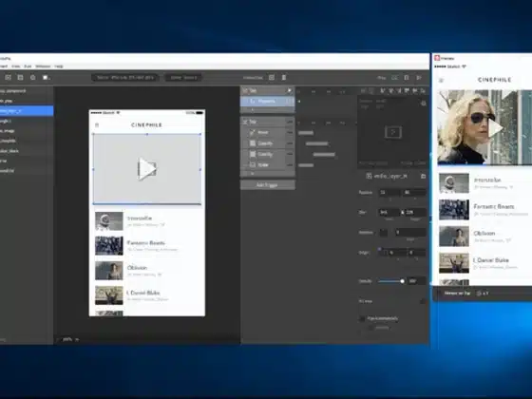The width and height of the screenshot is (532, 399).
Task: Select the highlighted video layer row in the layer list
Action: (x=27, y=111)
